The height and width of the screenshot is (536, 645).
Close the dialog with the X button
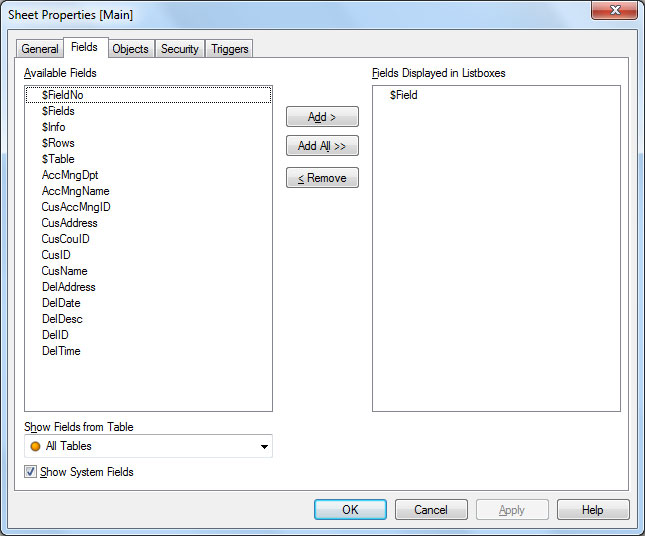[x=615, y=10]
